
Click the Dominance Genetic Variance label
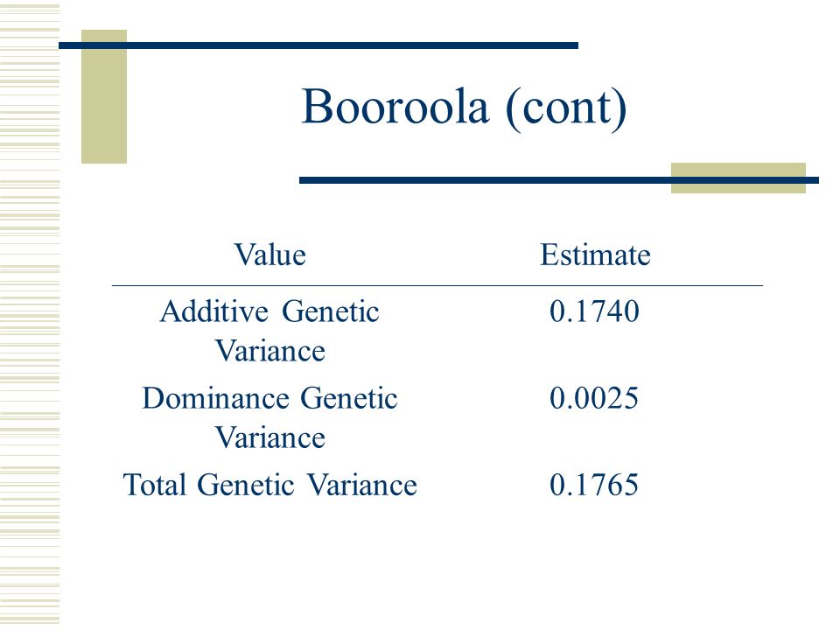270,418
